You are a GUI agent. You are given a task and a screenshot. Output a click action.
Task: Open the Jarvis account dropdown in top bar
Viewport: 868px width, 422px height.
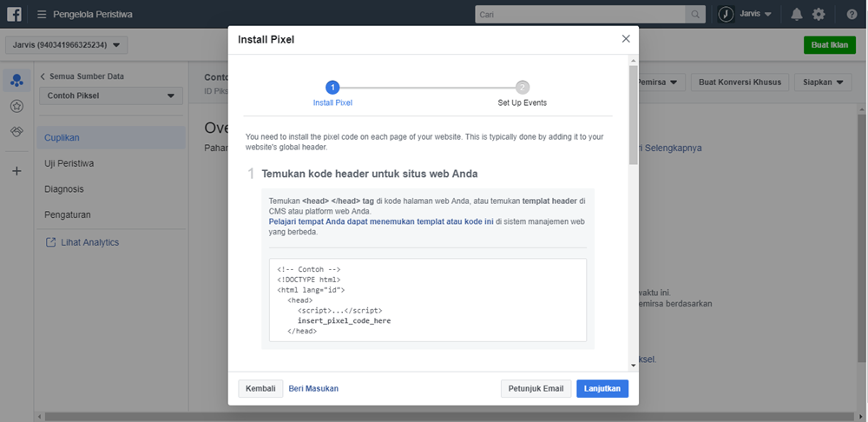click(x=756, y=15)
